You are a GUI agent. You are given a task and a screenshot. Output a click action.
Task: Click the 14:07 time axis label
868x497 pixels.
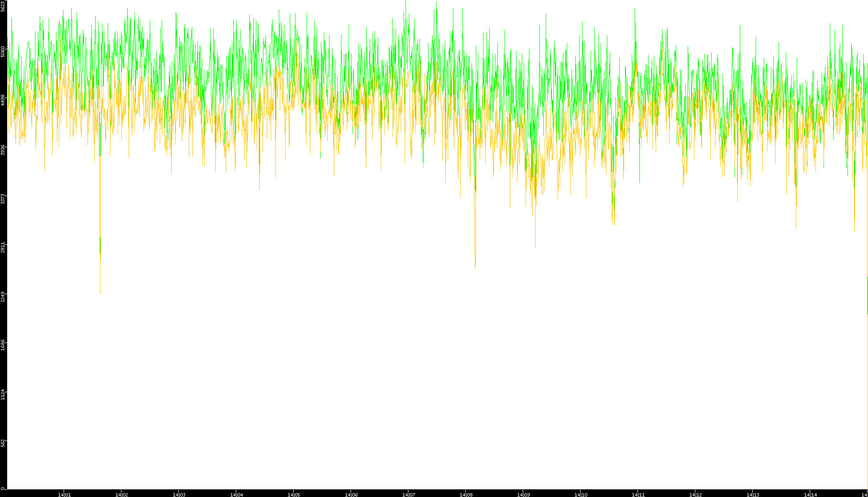pos(408,495)
